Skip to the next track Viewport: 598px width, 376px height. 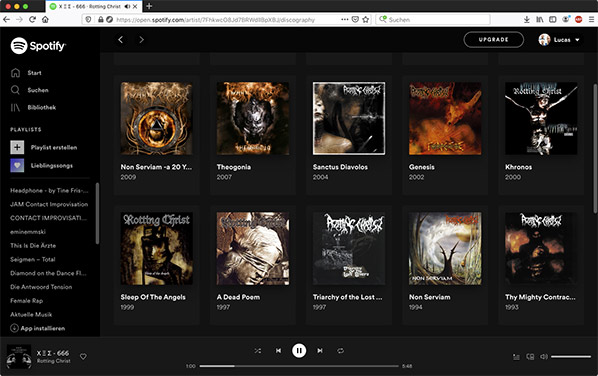pyautogui.click(x=320, y=350)
